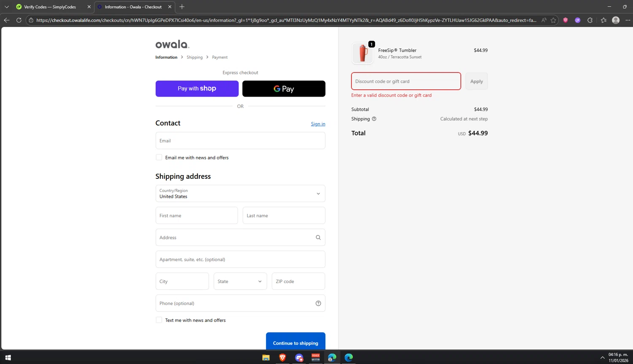633x364 pixels.
Task: Pay with Shop express button
Action: pyautogui.click(x=197, y=89)
